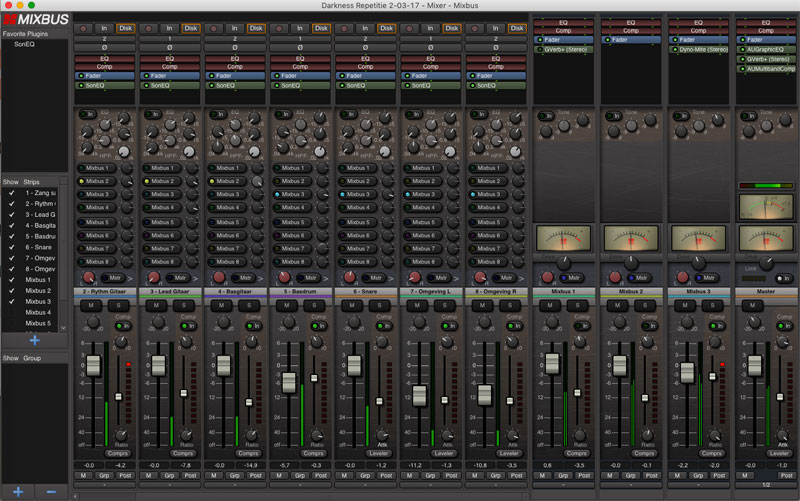Select SonEQ in Favorite Plugins
The width and height of the screenshot is (800, 501).
pos(24,44)
